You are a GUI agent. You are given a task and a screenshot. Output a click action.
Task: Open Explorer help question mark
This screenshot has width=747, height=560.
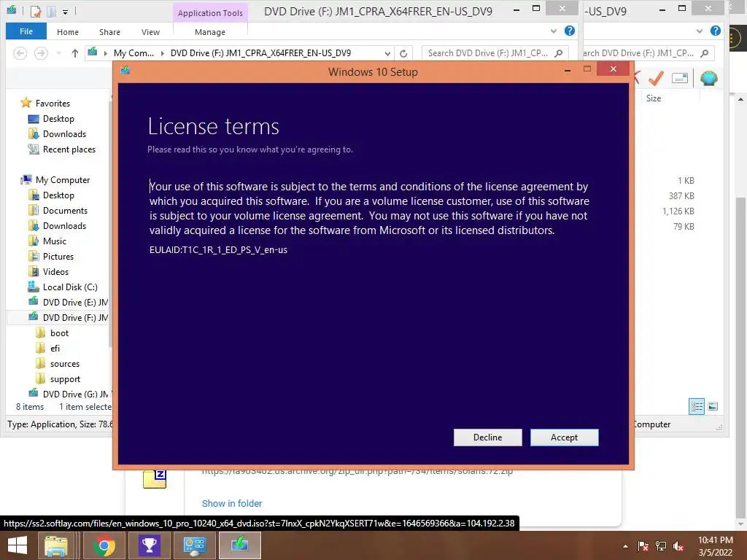click(569, 31)
